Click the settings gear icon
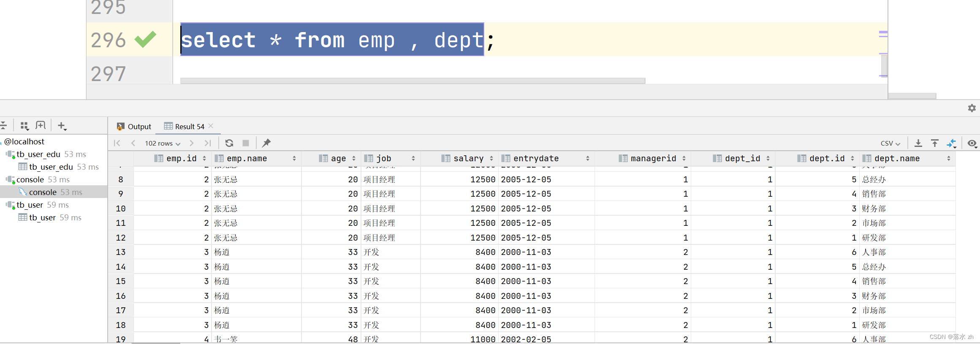This screenshot has height=344, width=980. (x=972, y=108)
